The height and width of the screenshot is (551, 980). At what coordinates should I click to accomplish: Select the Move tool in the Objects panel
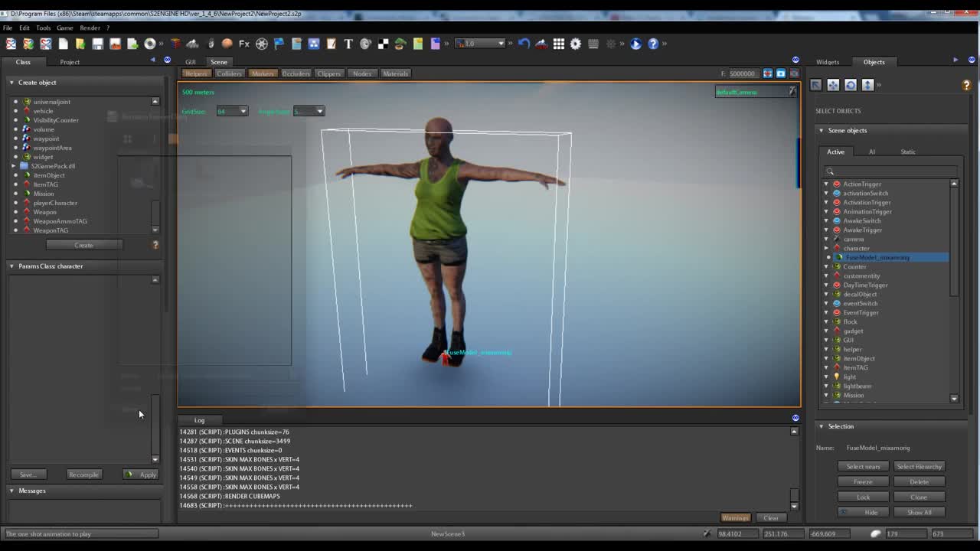point(833,85)
